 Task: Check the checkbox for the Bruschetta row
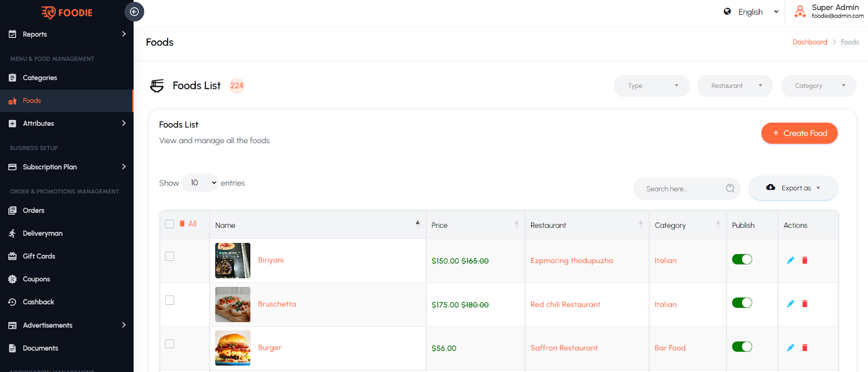click(x=170, y=300)
